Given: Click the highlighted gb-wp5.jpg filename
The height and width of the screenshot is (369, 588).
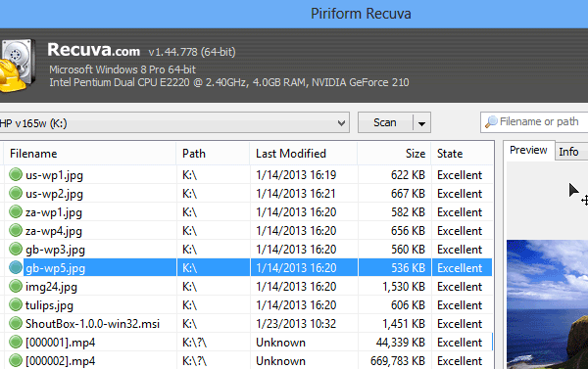Looking at the screenshot, I should click(55, 268).
